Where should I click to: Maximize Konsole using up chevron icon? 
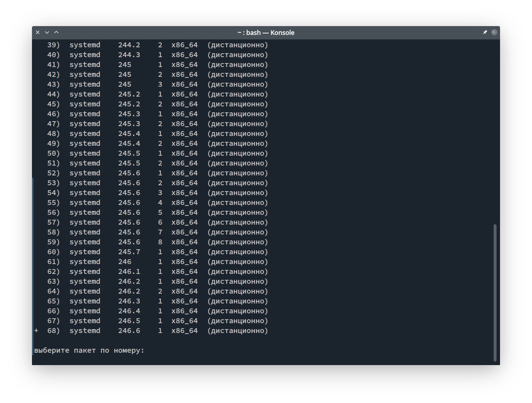click(56, 32)
